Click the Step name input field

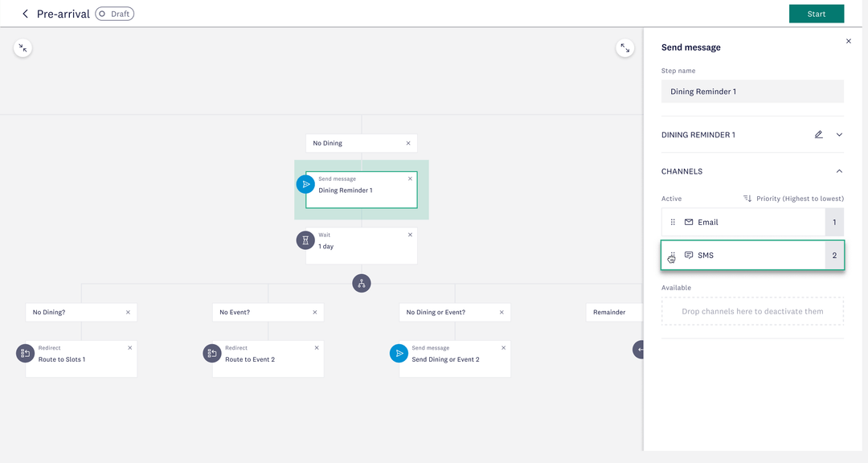[752, 92]
